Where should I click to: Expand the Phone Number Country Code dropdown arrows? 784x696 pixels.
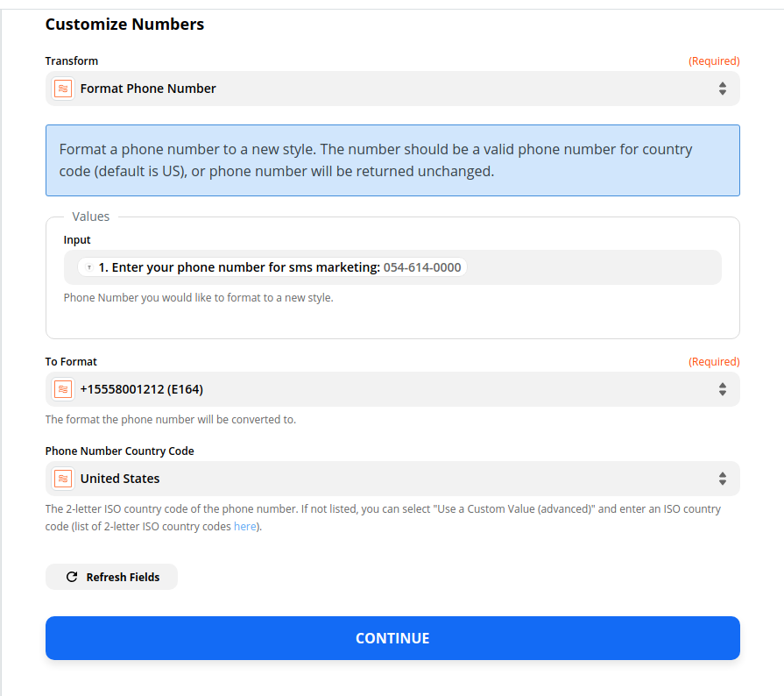coord(722,479)
